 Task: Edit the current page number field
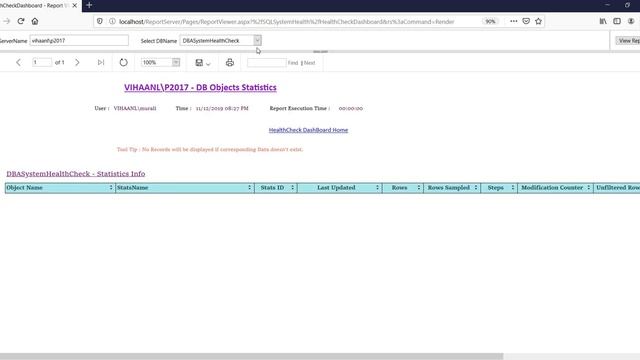[42, 62]
